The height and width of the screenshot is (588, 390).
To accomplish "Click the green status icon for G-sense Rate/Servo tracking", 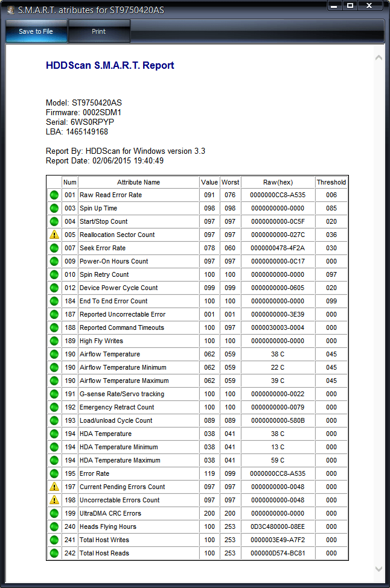I will pyautogui.click(x=54, y=394).
